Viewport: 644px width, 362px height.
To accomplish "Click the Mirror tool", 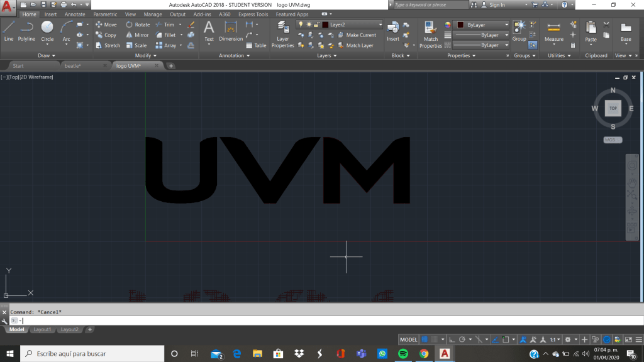I will coord(137,35).
